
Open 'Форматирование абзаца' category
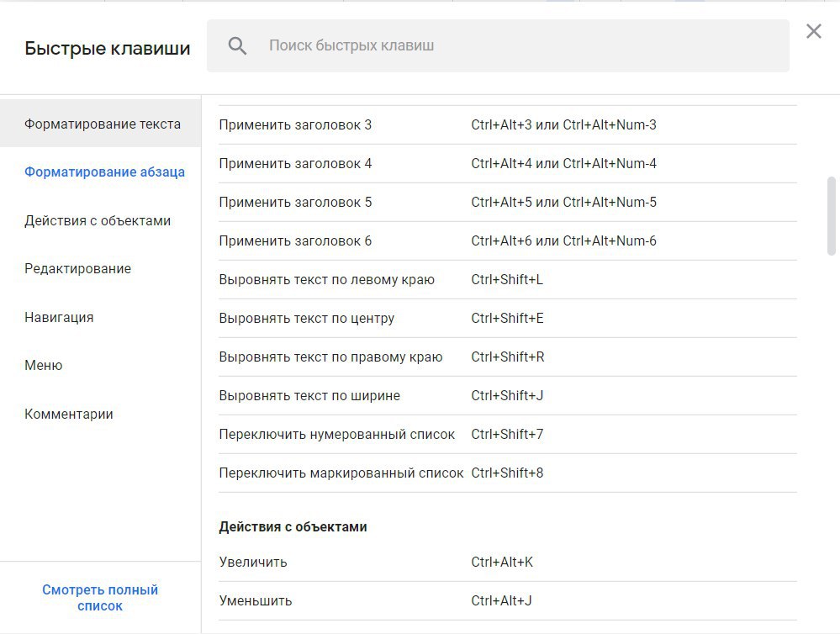click(x=104, y=172)
